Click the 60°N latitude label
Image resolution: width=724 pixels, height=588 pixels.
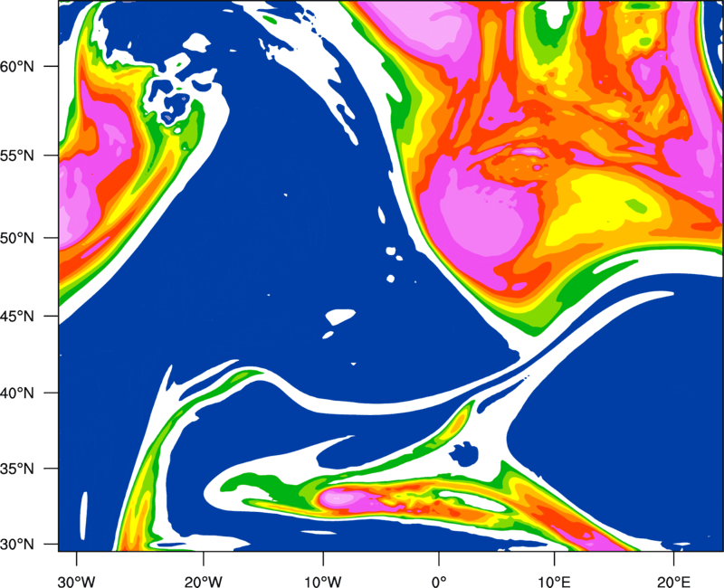click(17, 67)
